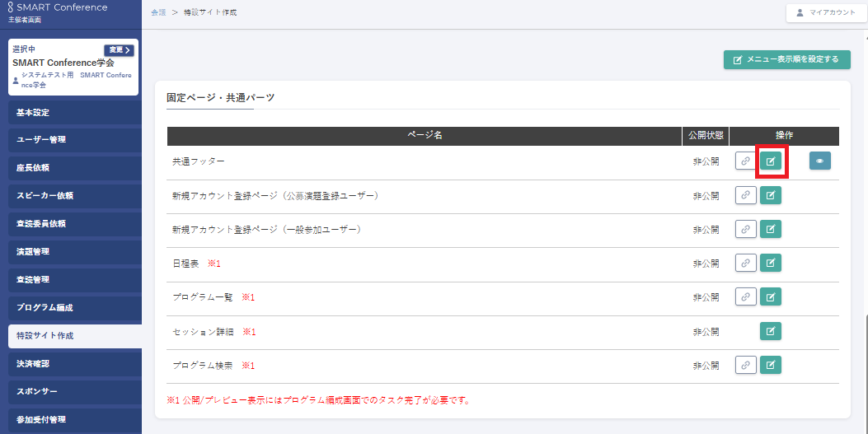Open スポンサー in the sidebar
The height and width of the screenshot is (434, 868).
pos(71,391)
